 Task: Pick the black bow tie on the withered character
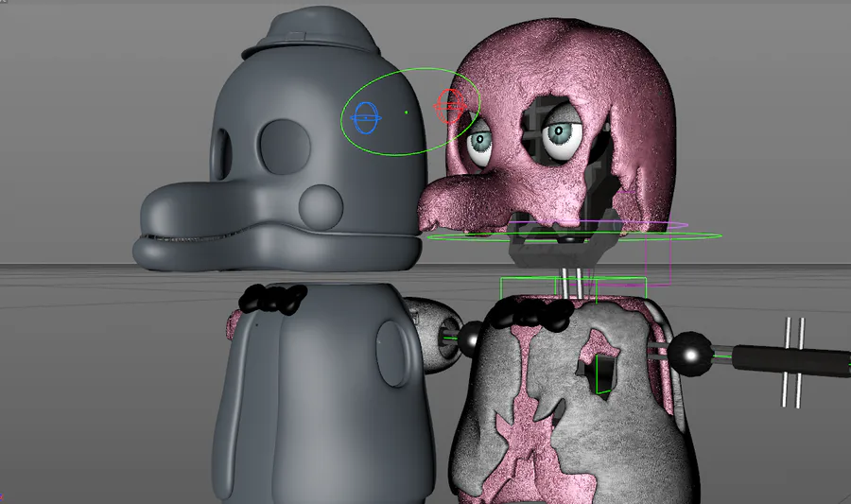pos(530,315)
